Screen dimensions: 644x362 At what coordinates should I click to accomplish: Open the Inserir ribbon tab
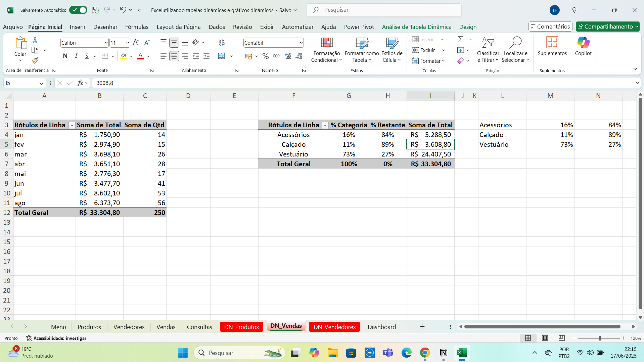(78, 27)
